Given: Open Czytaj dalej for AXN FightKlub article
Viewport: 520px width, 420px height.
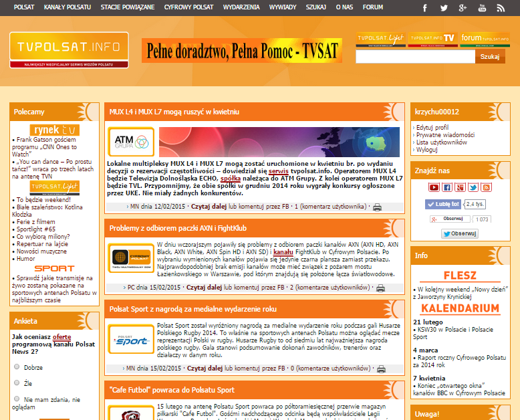Looking at the screenshot, I should pyautogui.click(x=204, y=288).
